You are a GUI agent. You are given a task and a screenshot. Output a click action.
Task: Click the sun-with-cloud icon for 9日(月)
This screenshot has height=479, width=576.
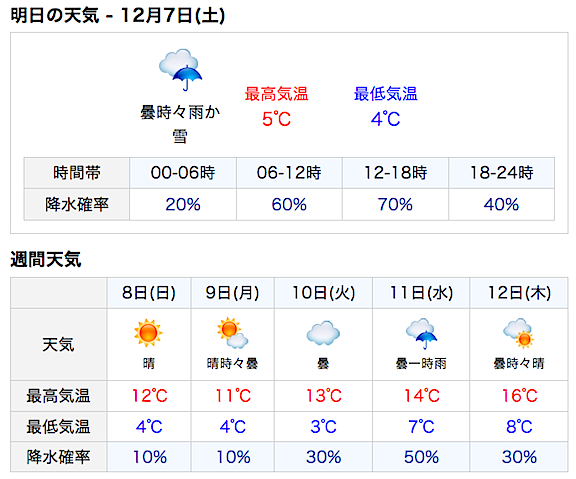point(232,333)
